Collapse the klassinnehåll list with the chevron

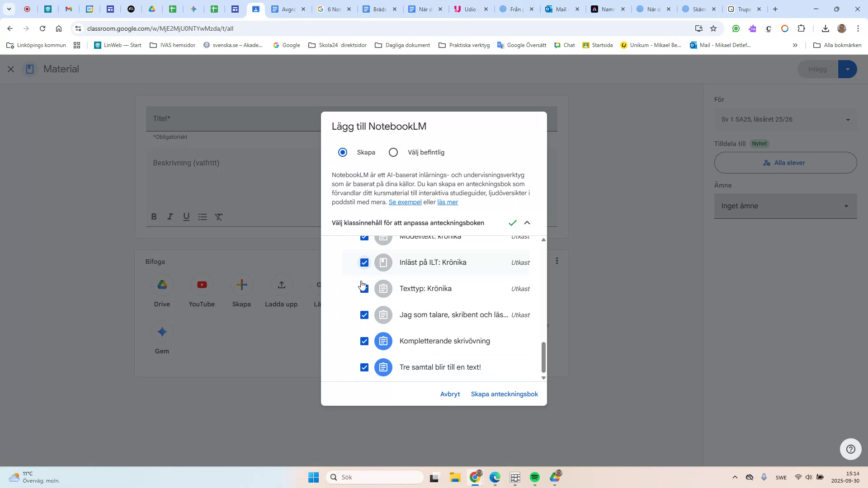[x=527, y=222]
